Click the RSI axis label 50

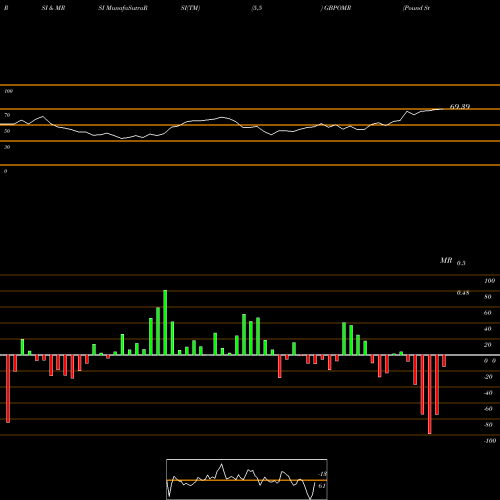(7, 131)
